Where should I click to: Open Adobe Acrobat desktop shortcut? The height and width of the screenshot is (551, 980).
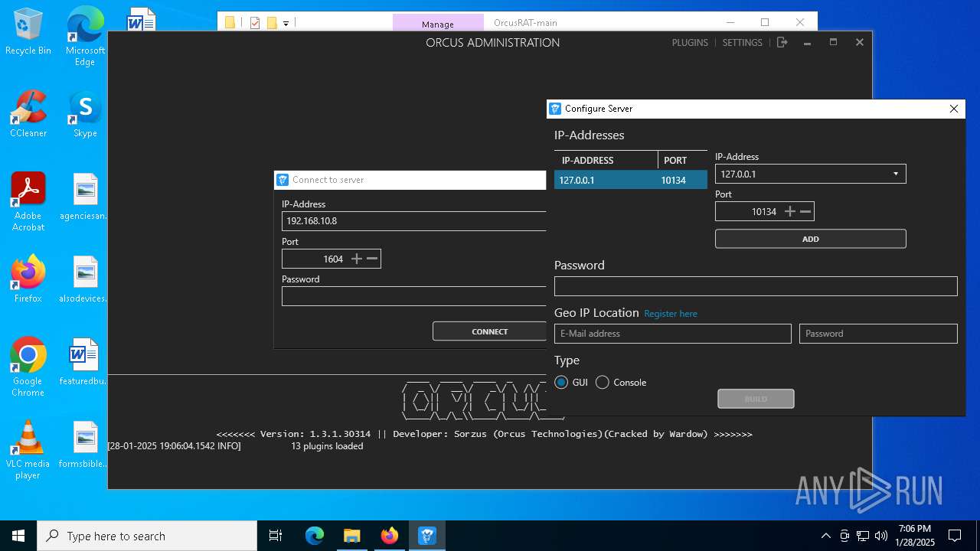click(x=28, y=202)
